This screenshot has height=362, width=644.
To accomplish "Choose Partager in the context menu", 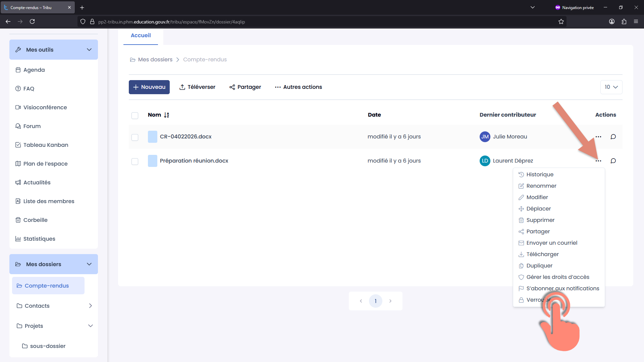I will point(559,232).
